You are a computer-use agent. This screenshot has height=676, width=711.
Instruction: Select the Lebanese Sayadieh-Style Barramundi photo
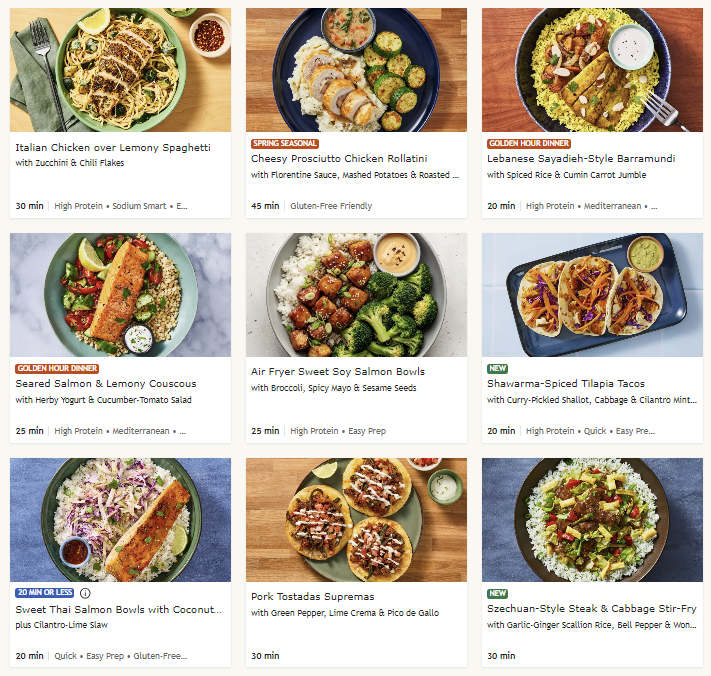pos(592,70)
